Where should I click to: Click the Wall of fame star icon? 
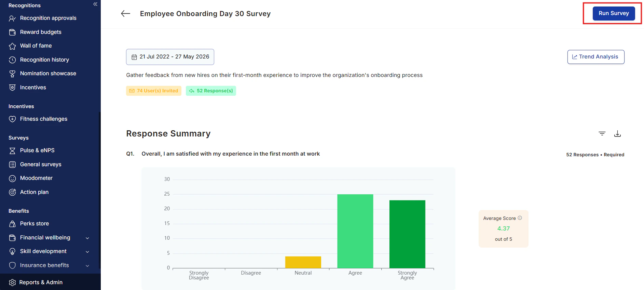coord(12,46)
